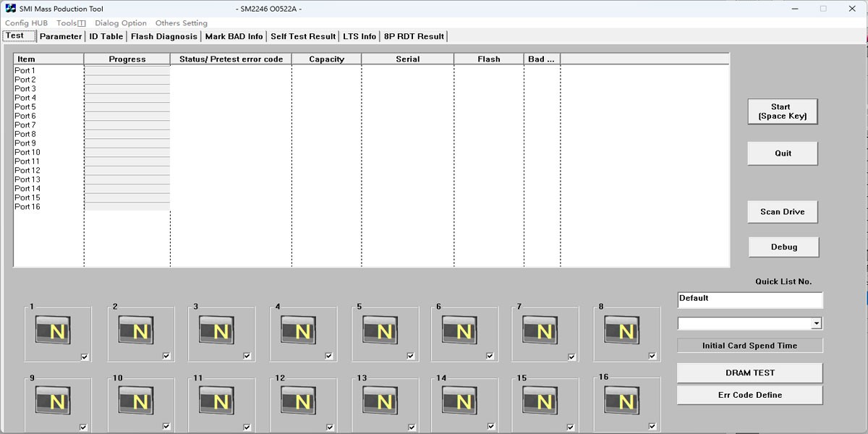Screen dimensions: 868x434
Task: Uncheck the port 1 checkbox
Action: 85,357
